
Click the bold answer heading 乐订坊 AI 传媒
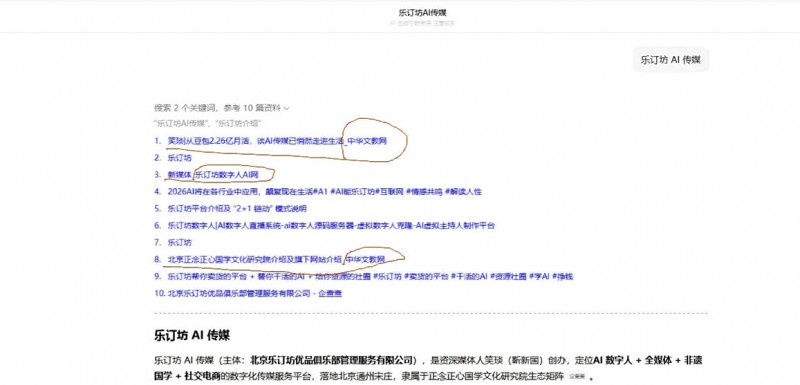pyautogui.click(x=192, y=336)
